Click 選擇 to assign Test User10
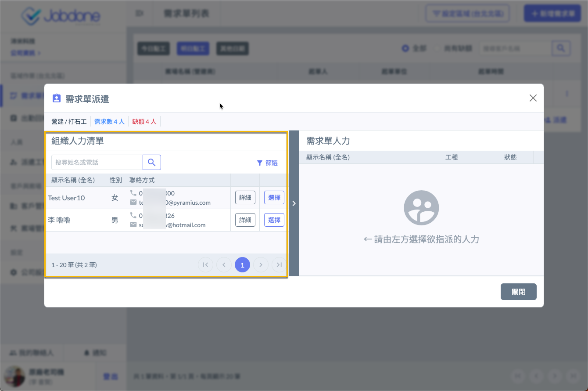 point(274,198)
